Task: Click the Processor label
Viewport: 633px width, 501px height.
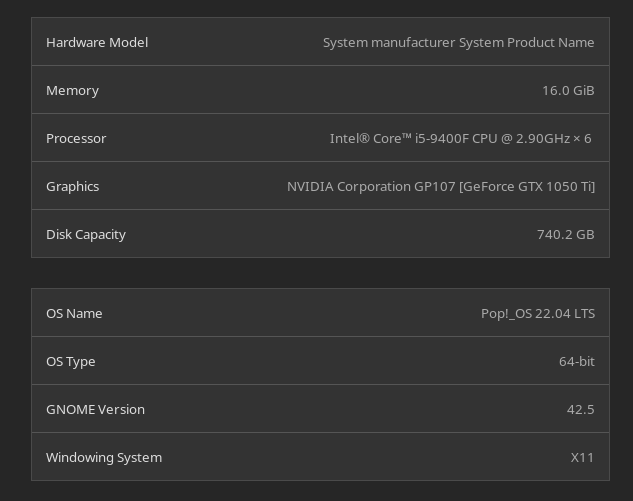Action: click(76, 138)
